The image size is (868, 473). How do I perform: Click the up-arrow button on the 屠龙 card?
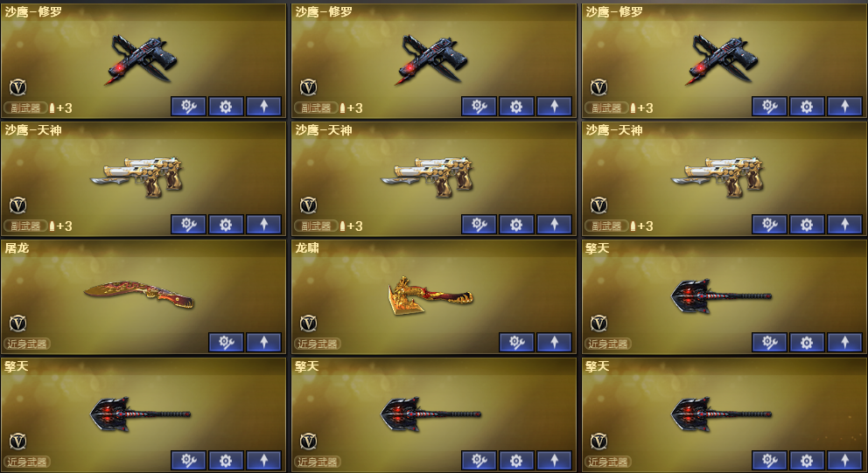(263, 343)
